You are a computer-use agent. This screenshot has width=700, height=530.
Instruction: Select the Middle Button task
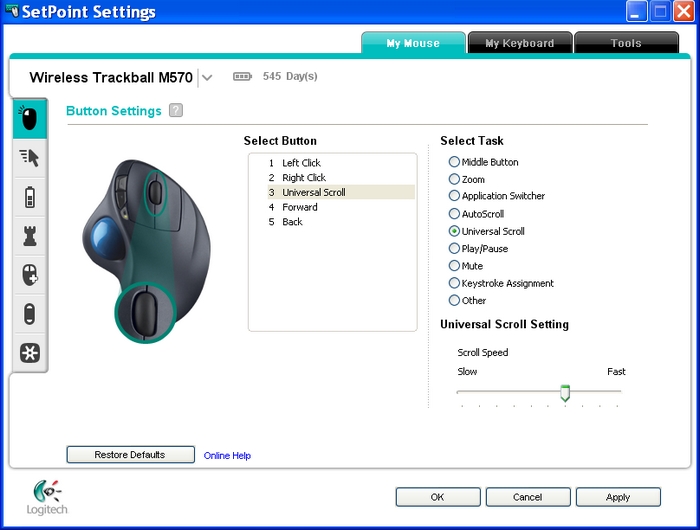coord(454,162)
